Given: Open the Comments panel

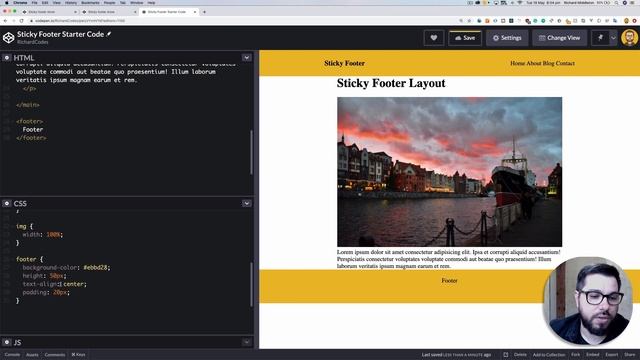Looking at the screenshot, I should click(55, 355).
